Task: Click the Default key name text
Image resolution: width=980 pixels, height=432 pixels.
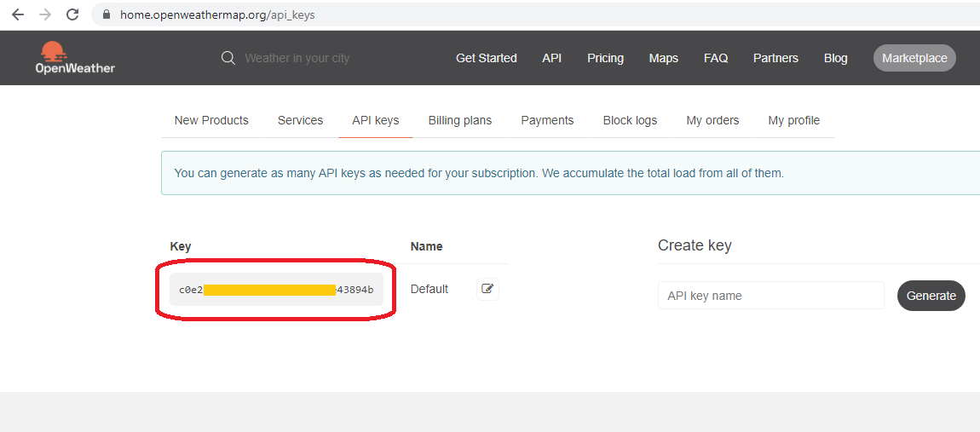Action: [x=429, y=290]
